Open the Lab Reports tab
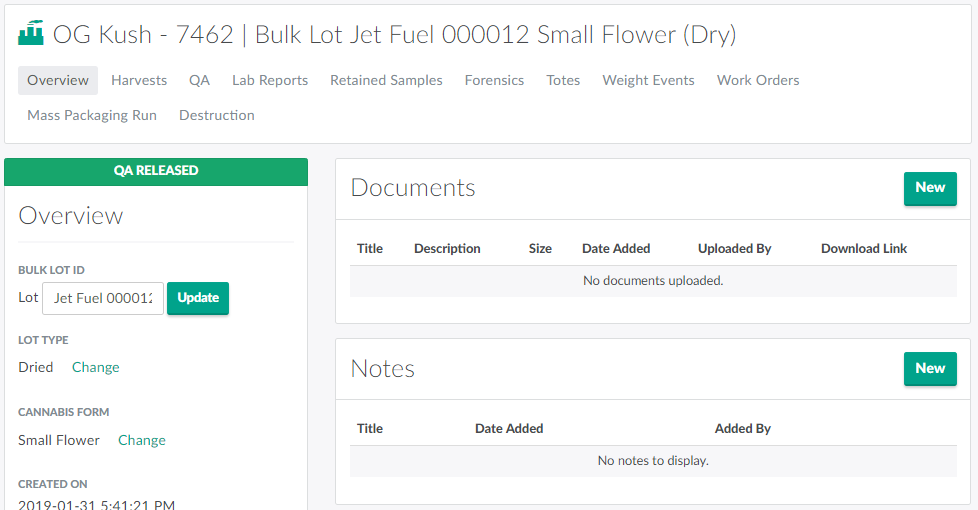Image resolution: width=978 pixels, height=510 pixels. click(270, 80)
